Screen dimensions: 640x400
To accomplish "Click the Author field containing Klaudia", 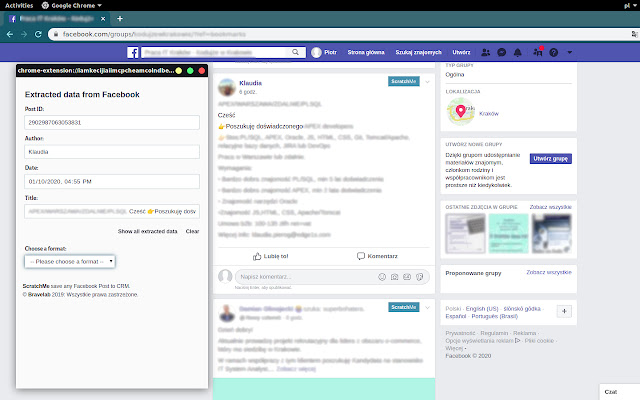I will [x=112, y=152].
